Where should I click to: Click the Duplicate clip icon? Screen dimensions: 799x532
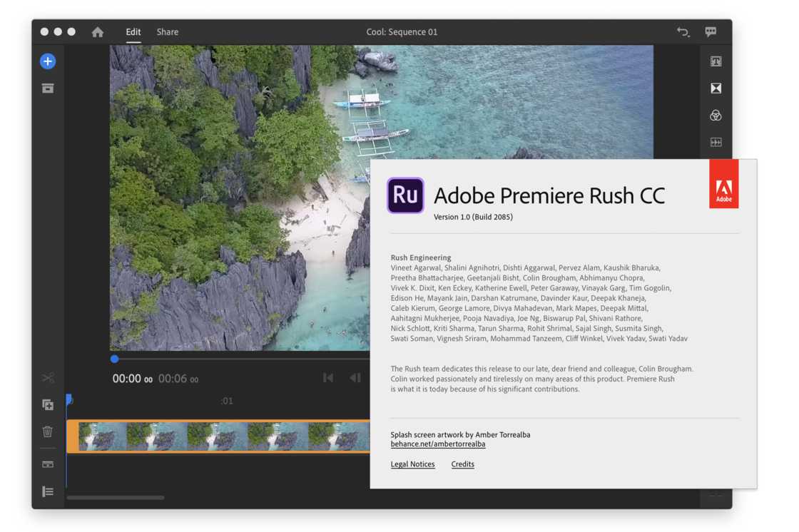click(48, 405)
